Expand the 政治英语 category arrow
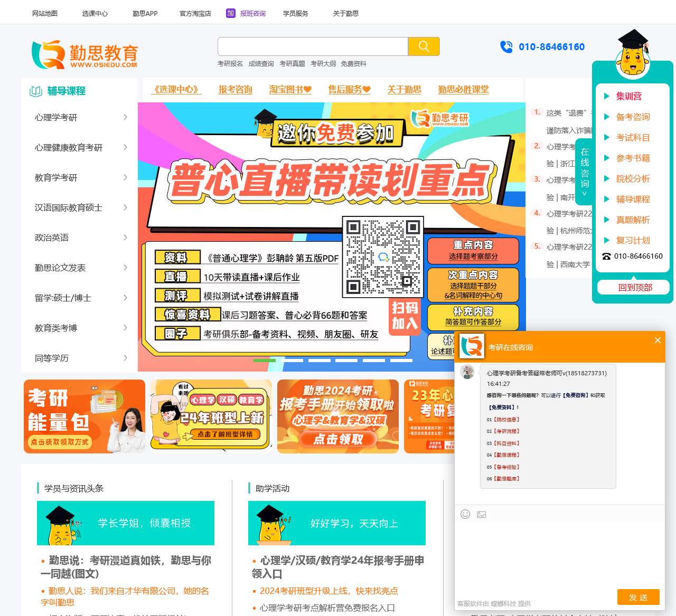 tap(125, 238)
